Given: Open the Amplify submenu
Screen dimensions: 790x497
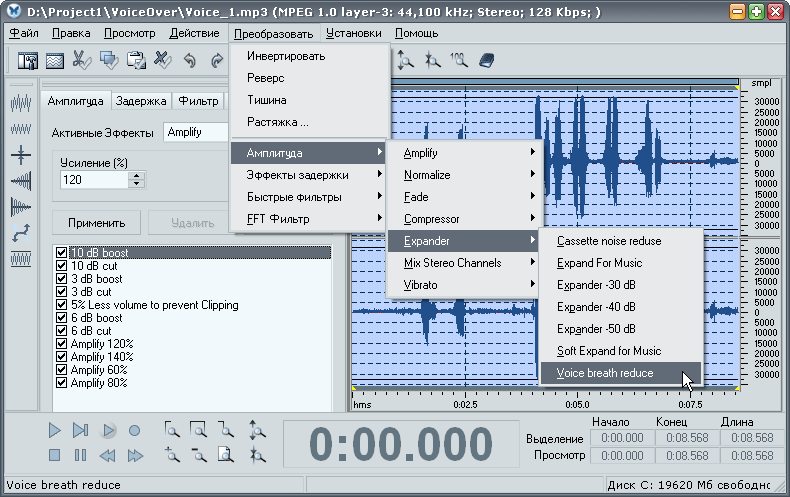Looking at the screenshot, I should point(464,153).
